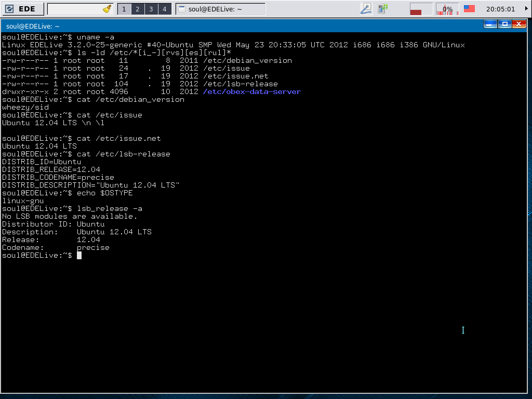Screen dimensions: 532x399
Task: Click the last prompt with cursor block
Action: [x=42, y=256]
